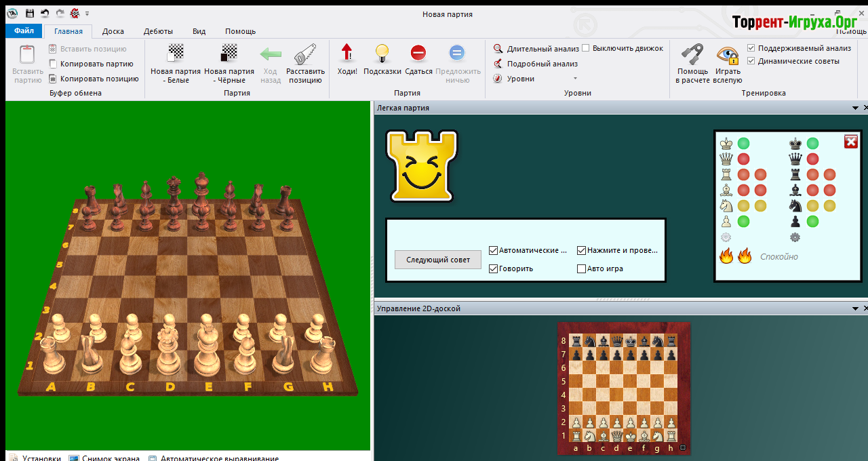Screen dimensions: 868x461
Task: Click Длительный анализ option
Action: pos(542,49)
